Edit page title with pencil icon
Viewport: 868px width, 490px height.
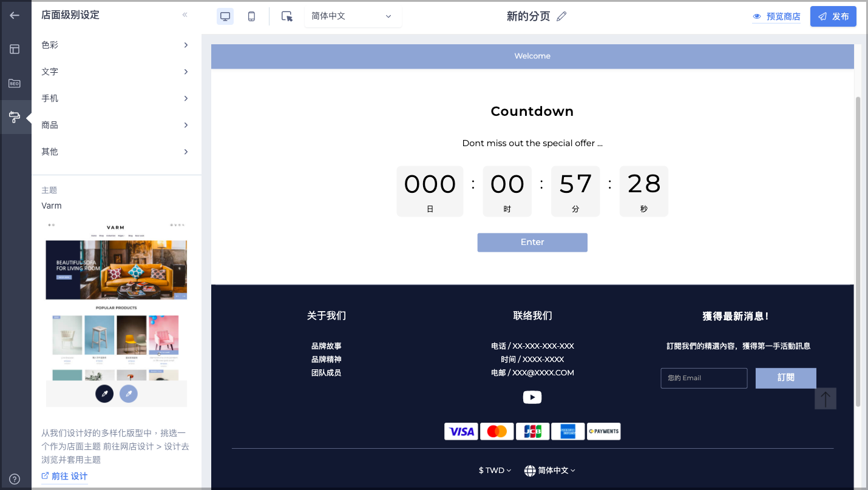tap(561, 16)
